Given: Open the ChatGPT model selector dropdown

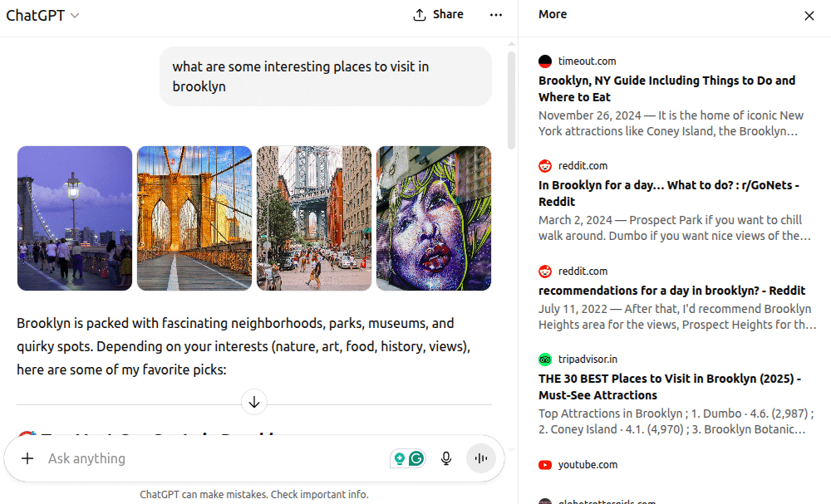Looking at the screenshot, I should (x=42, y=15).
